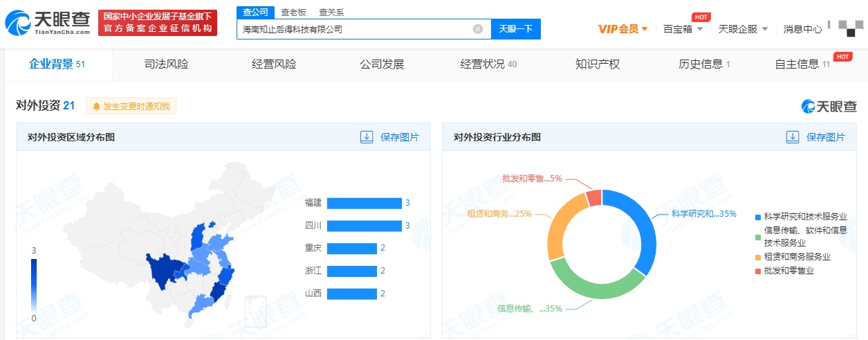Select the 知识产权 tab

598,64
